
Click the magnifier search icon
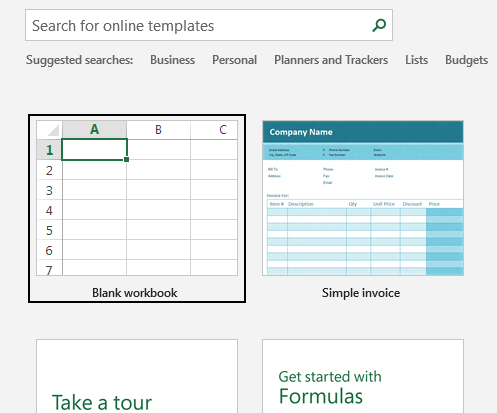(379, 25)
